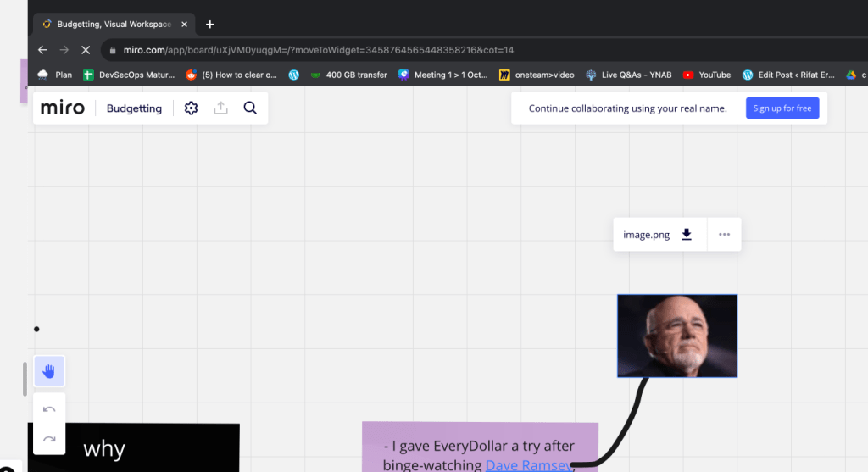Click the browser back arrow
868x472 pixels.
tap(42, 50)
